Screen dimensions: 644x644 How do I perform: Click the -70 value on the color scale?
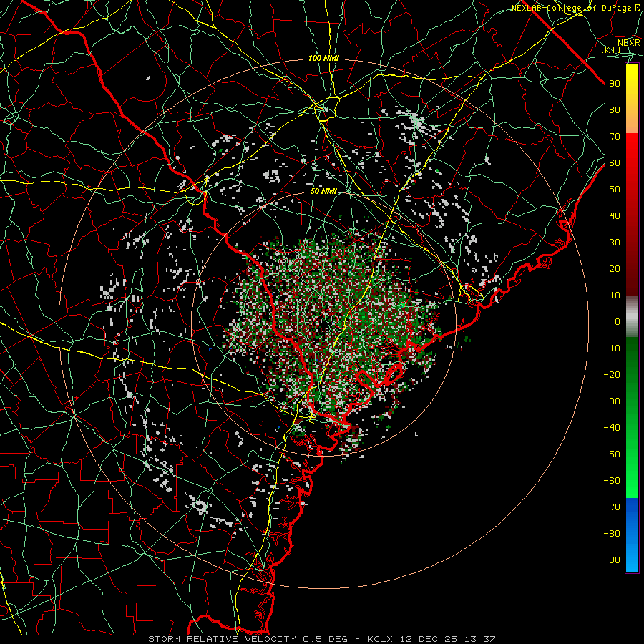coord(612,507)
